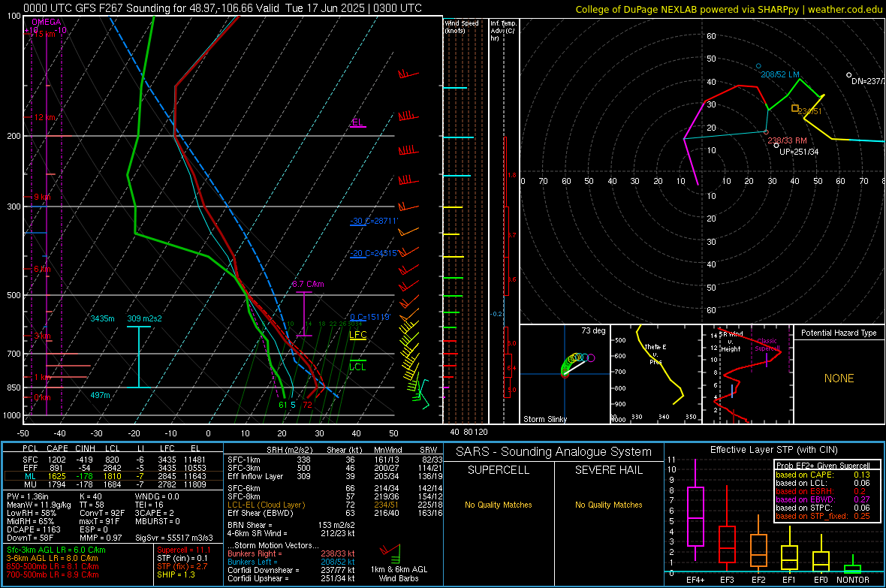The width and height of the screenshot is (886, 588).
Task: Click the magenta EF4+ box plot
Action: click(695, 510)
